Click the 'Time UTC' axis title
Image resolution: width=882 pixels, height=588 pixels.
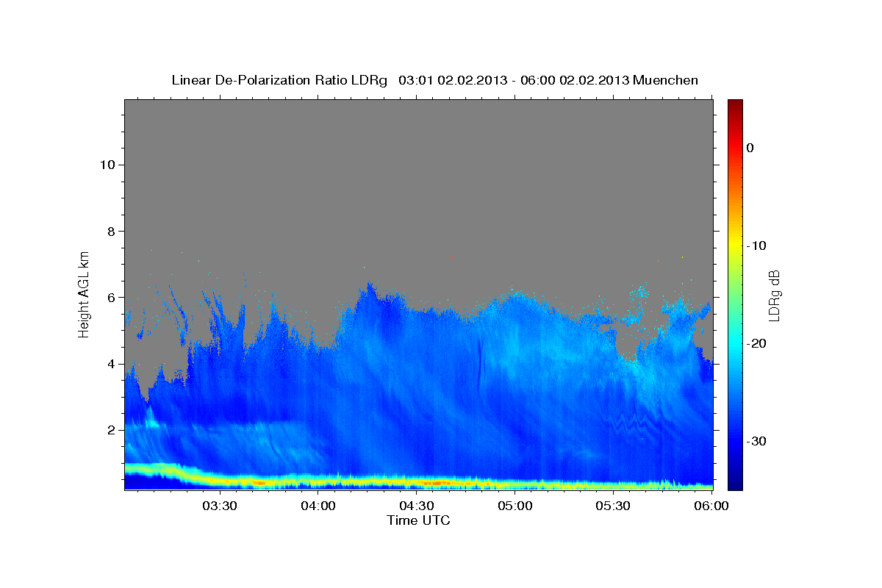(418, 520)
